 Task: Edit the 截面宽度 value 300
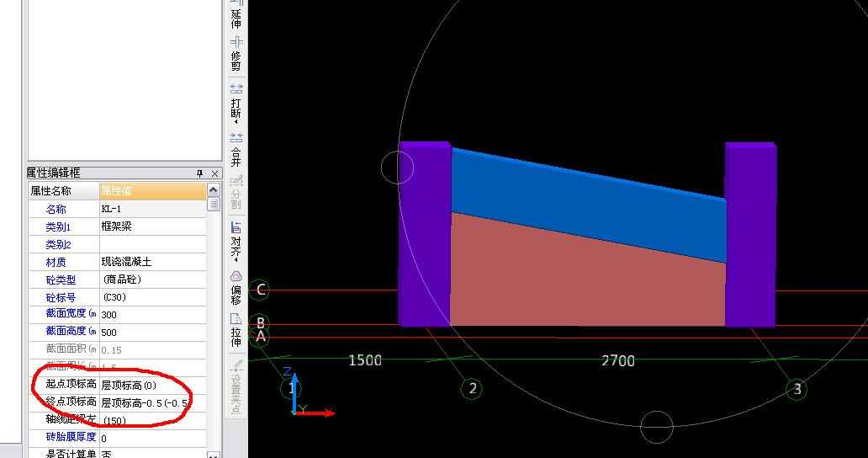[153, 315]
